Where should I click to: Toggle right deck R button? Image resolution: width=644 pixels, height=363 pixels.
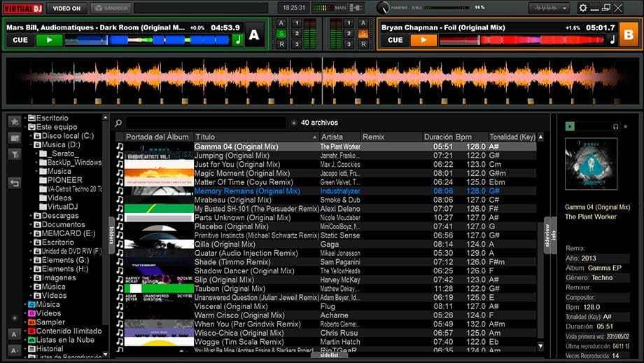point(363,44)
